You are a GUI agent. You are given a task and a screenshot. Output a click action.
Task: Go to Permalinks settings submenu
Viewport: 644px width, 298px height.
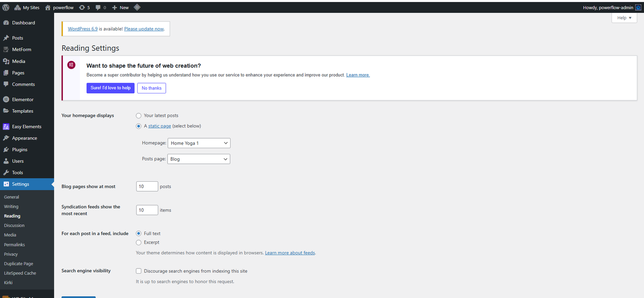pyautogui.click(x=14, y=245)
